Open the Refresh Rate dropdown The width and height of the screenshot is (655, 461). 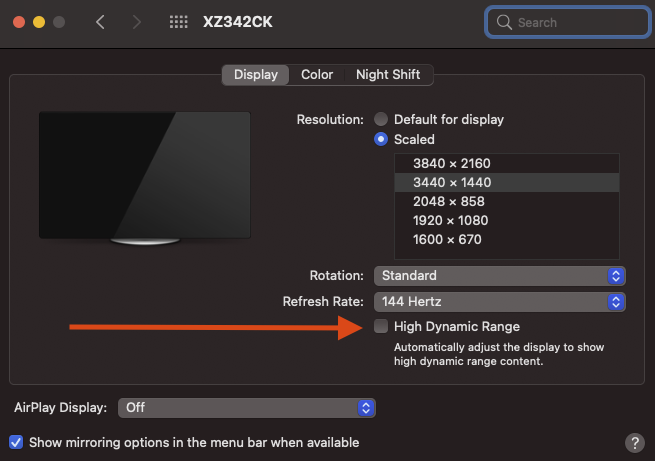tap(500, 301)
